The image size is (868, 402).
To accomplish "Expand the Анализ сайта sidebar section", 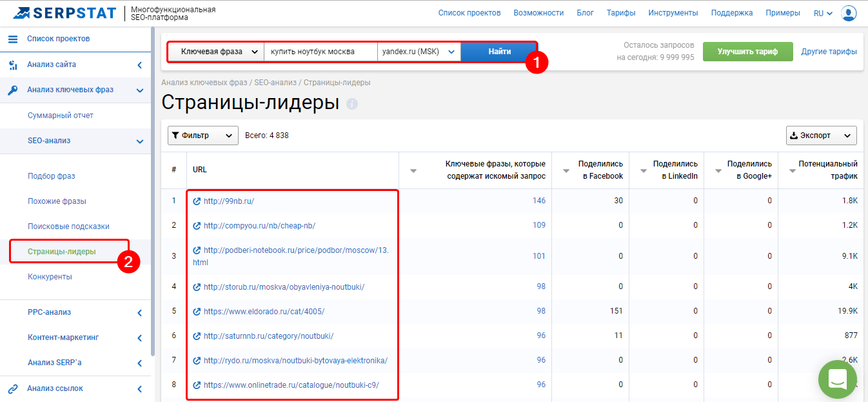I will pos(140,65).
